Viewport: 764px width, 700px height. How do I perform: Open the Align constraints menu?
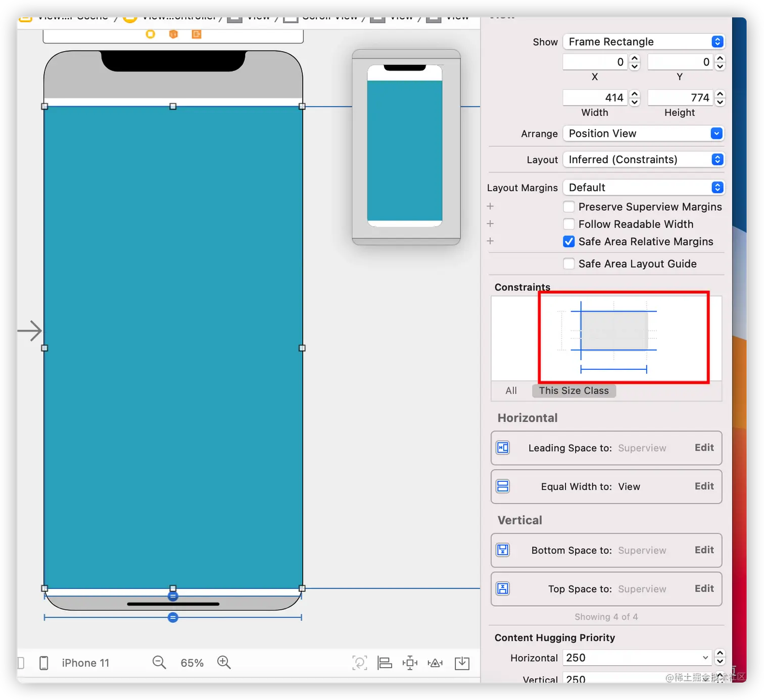385,663
